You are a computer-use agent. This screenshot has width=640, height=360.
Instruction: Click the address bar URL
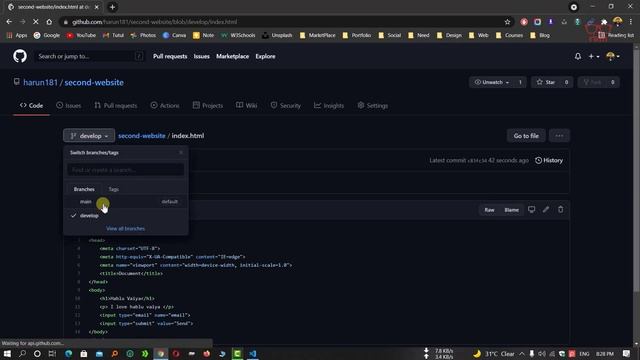click(x=154, y=22)
